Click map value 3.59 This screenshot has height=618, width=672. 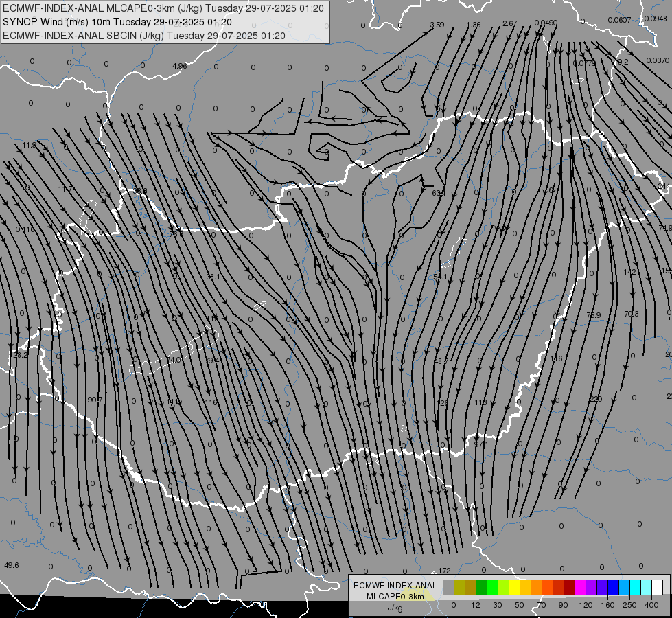(437, 25)
